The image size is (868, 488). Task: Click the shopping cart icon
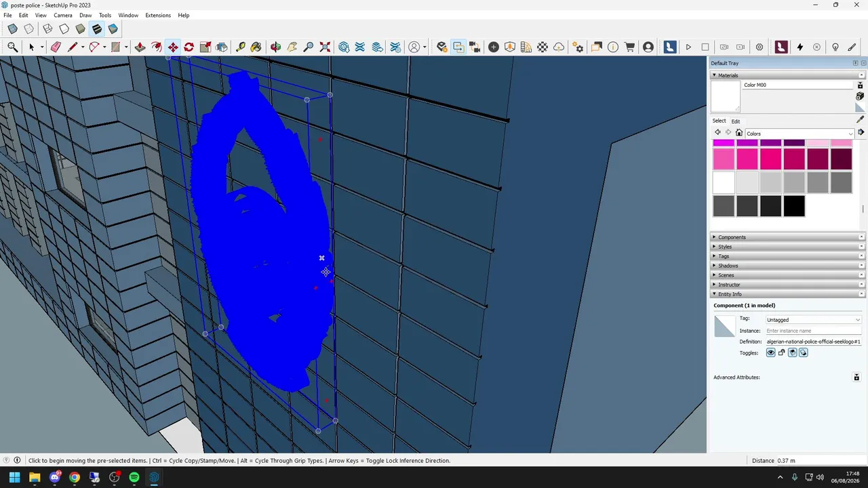click(x=629, y=47)
